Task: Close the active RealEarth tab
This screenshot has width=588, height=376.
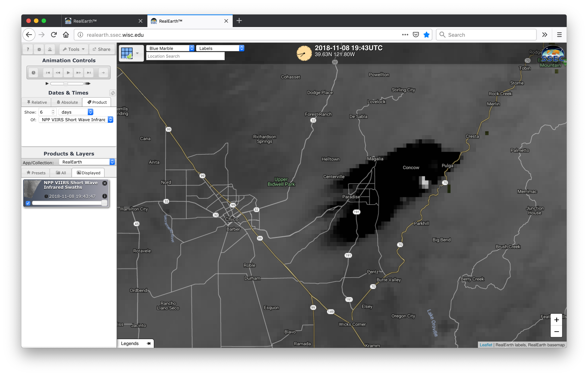Action: pos(226,21)
